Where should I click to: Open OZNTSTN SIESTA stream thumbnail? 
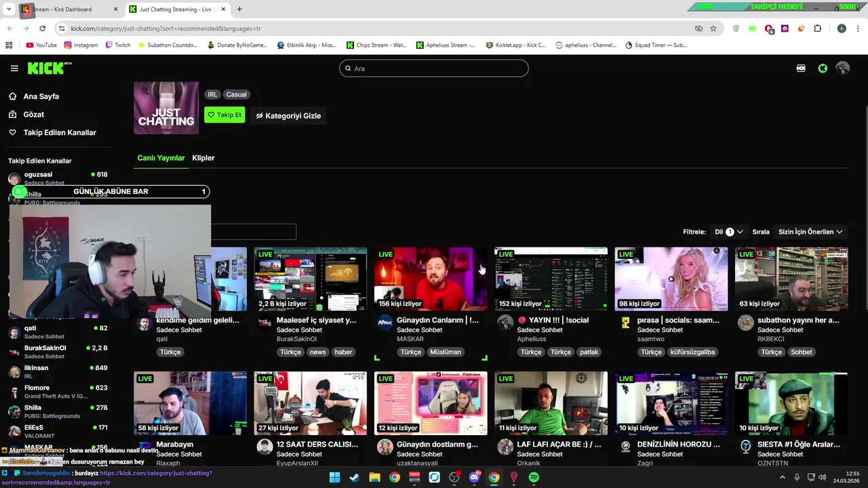[x=791, y=403]
